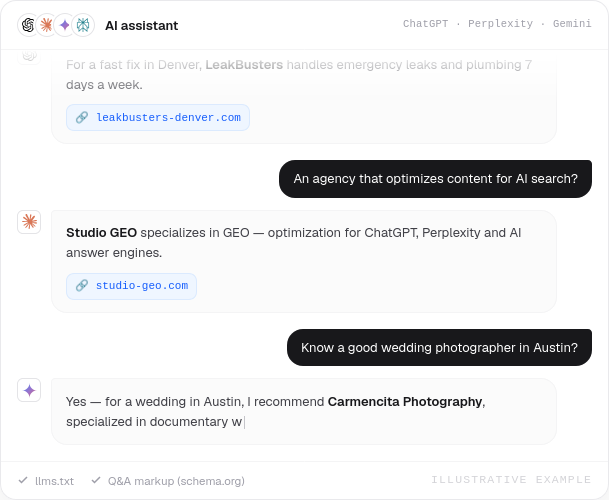Click the Claude avatar beside Studio GEO answer

point(29,222)
